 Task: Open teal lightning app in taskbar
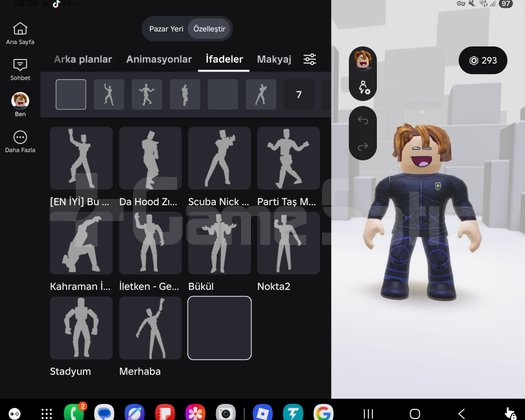point(293,412)
